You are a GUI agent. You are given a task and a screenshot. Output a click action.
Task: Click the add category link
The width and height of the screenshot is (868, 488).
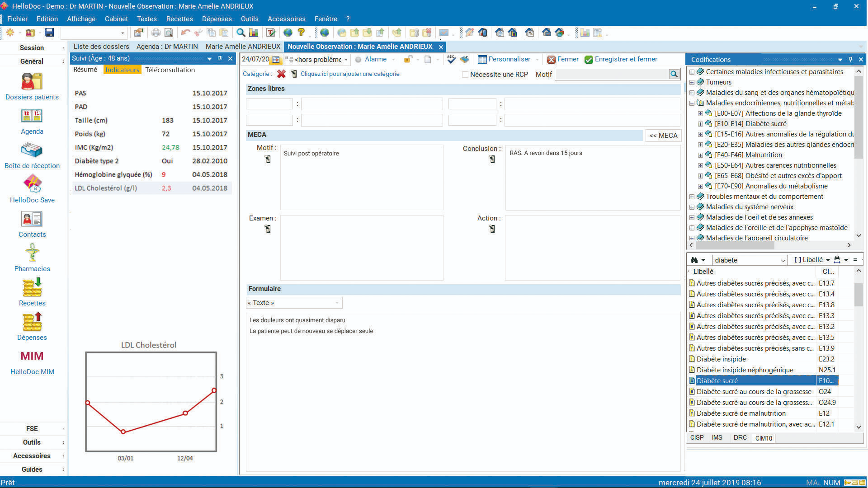pyautogui.click(x=349, y=74)
